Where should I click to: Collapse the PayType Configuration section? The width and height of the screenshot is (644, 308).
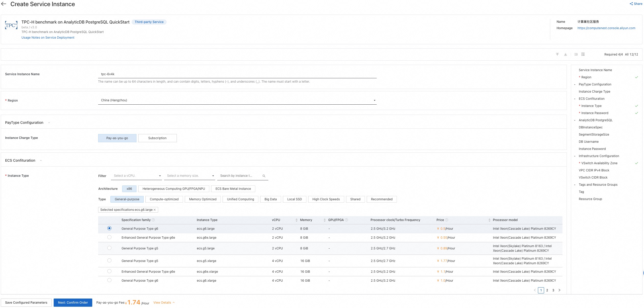[x=49, y=123]
